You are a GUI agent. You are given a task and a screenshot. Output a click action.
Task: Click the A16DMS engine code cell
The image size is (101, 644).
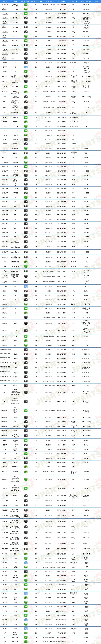click(86, 92)
